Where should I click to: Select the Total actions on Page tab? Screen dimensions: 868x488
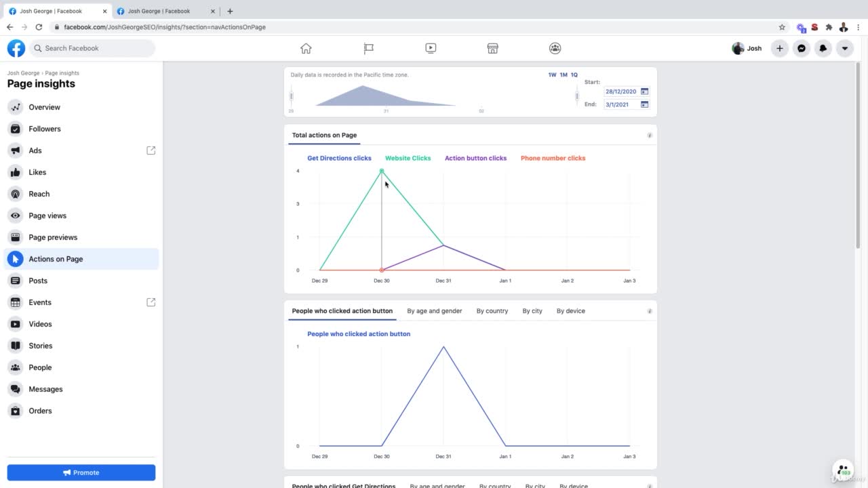coord(324,135)
